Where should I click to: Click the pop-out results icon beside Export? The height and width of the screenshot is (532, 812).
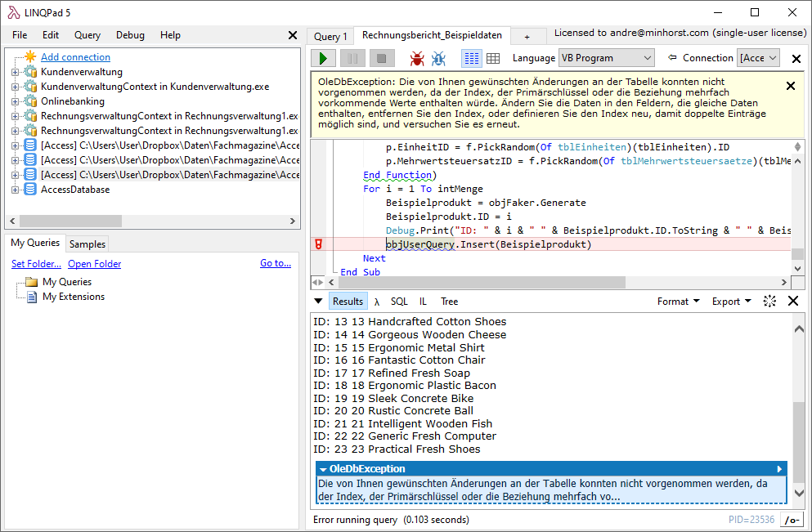coord(769,302)
